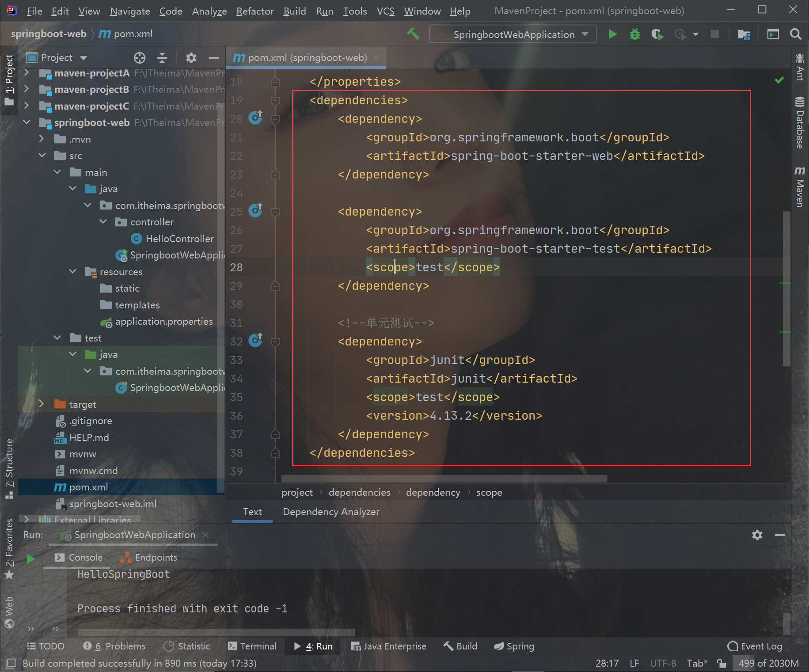The image size is (809, 672).
Task: Click the editor vertical scrollbar thumb
Action: tap(786, 289)
